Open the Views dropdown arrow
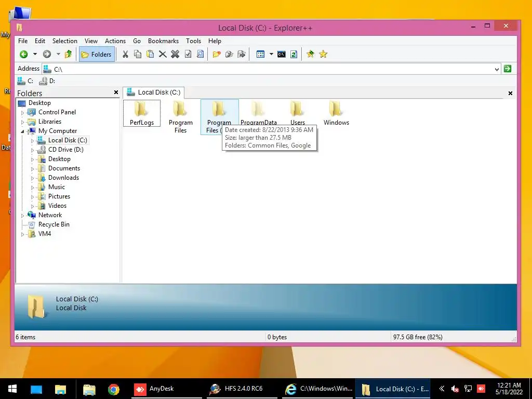The width and height of the screenshot is (532, 399). pos(271,54)
